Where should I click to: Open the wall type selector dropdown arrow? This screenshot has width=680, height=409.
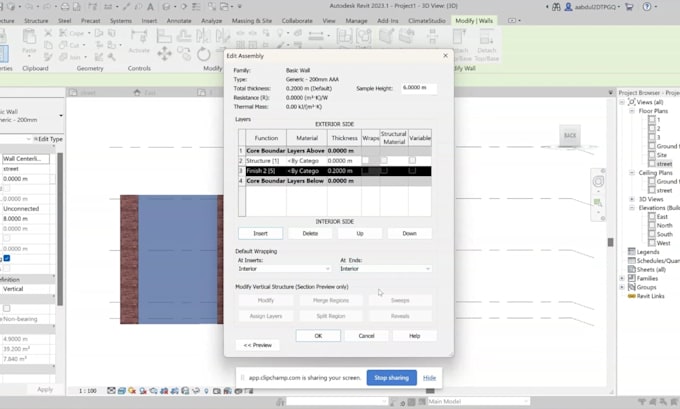click(61, 116)
